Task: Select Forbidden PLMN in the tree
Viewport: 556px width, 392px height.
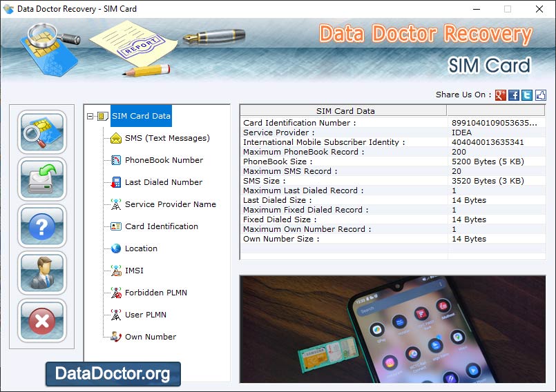Action: click(x=155, y=293)
